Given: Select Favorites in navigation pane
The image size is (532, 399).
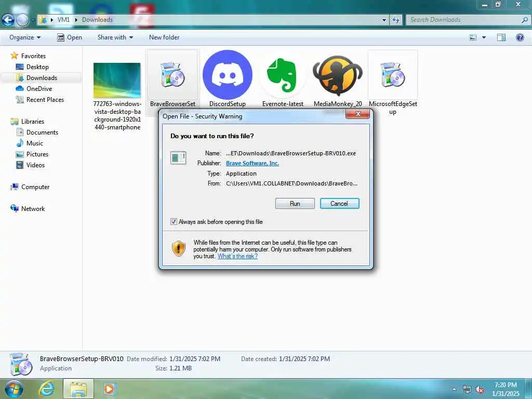Looking at the screenshot, I should (33, 56).
